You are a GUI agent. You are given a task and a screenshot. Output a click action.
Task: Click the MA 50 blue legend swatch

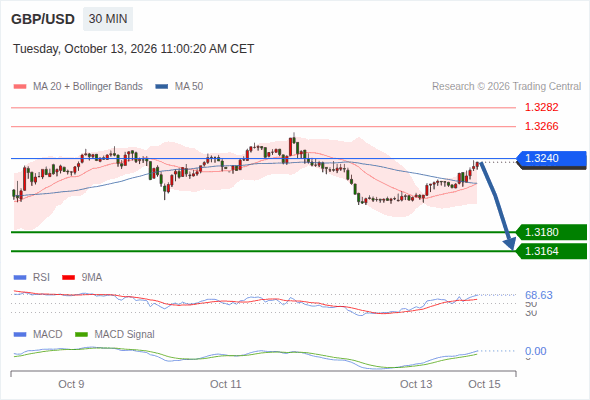(x=162, y=87)
